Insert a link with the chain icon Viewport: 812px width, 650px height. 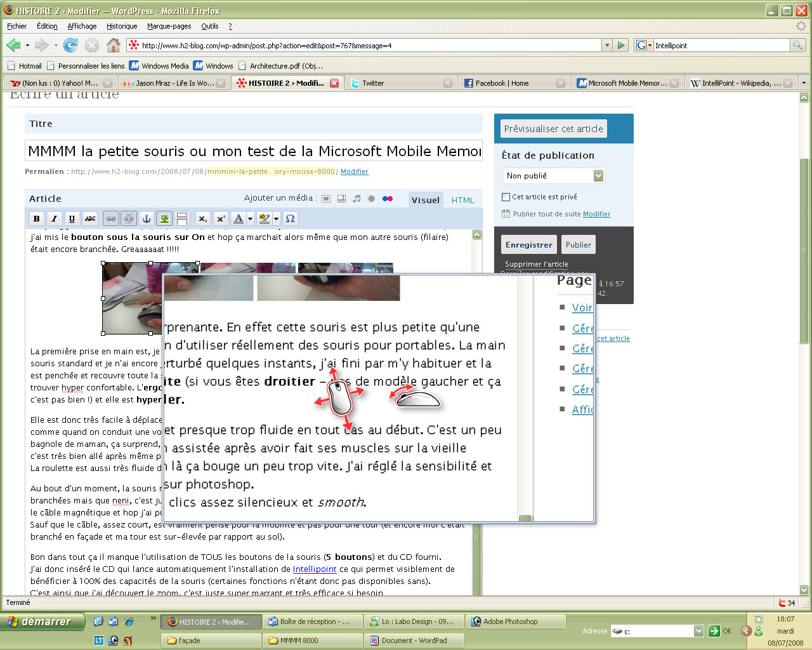point(111,219)
